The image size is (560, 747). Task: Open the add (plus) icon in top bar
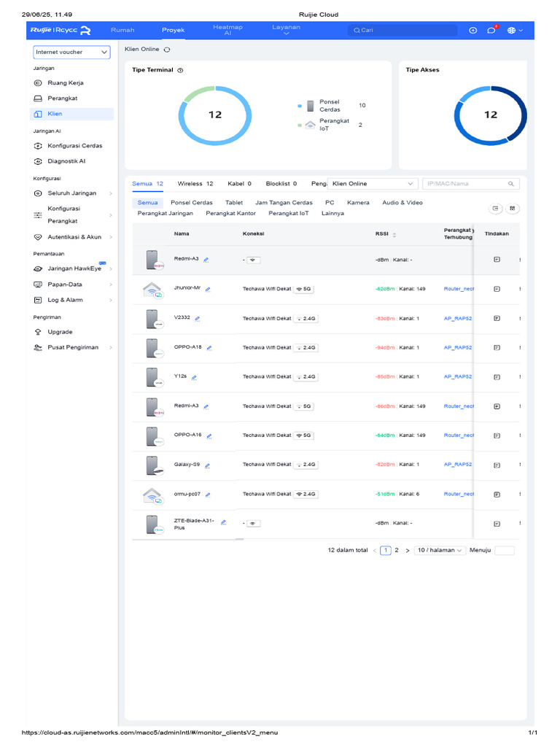click(472, 30)
